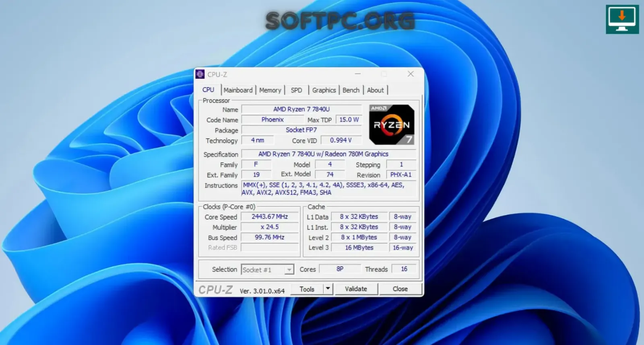Click the Family value 'F'
The image size is (644, 345).
click(x=256, y=164)
